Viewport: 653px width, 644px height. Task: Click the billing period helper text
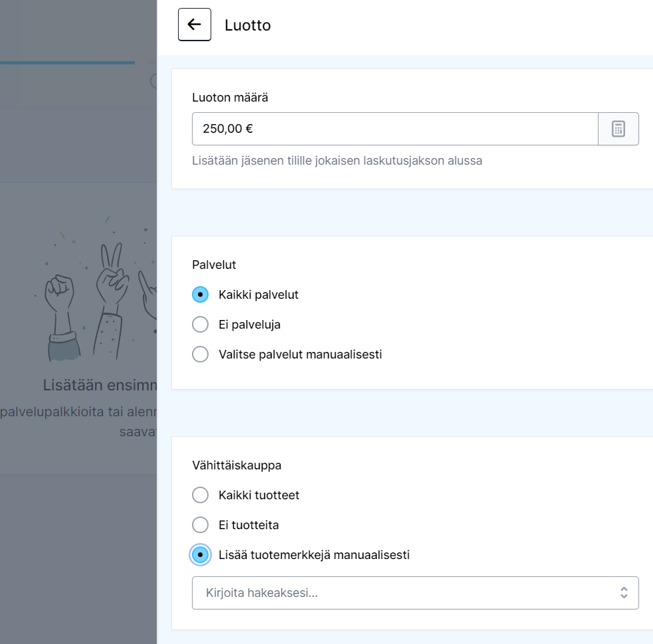point(337,161)
